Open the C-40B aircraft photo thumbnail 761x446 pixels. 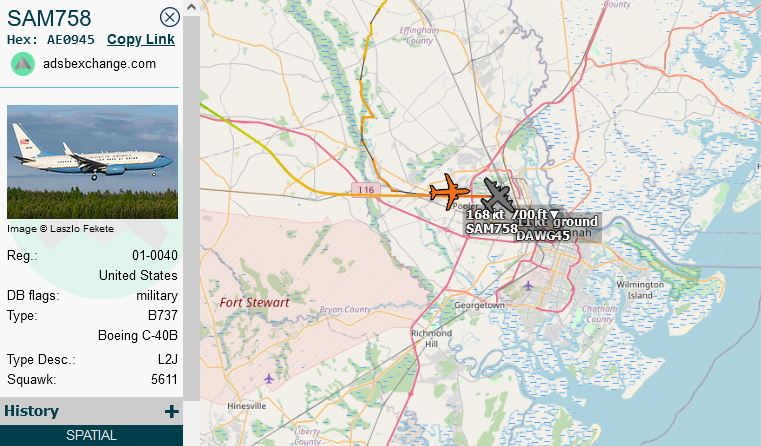(x=92, y=162)
